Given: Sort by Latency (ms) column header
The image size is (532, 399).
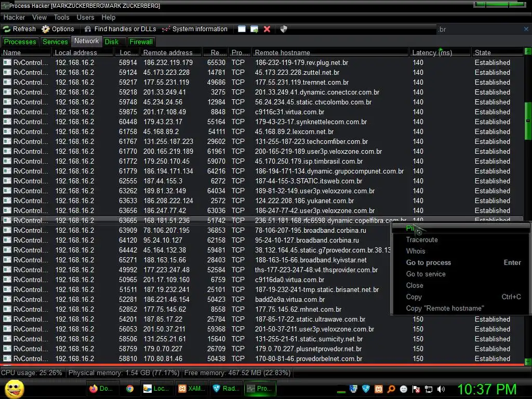Looking at the screenshot, I should tap(441, 52).
